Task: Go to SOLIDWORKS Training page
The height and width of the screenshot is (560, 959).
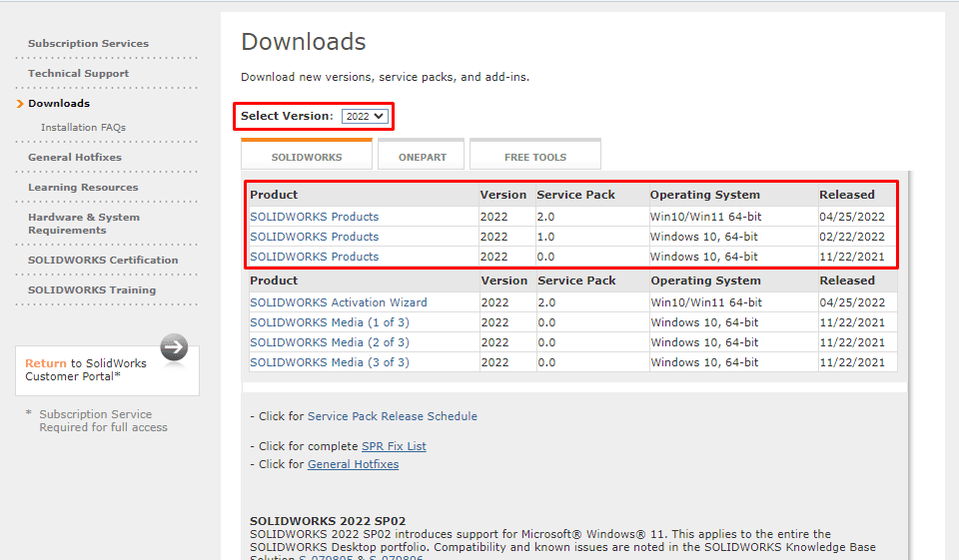Action: 92,289
